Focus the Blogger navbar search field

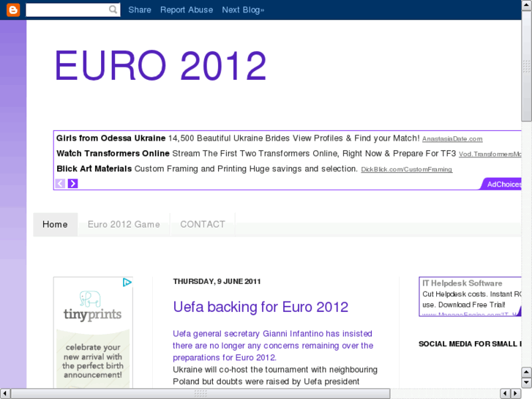[73, 10]
